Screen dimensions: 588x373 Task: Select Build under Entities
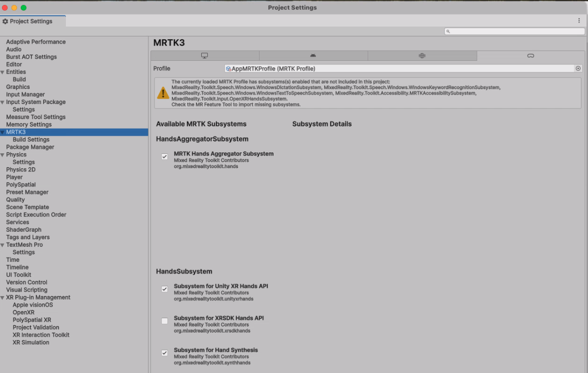click(19, 79)
